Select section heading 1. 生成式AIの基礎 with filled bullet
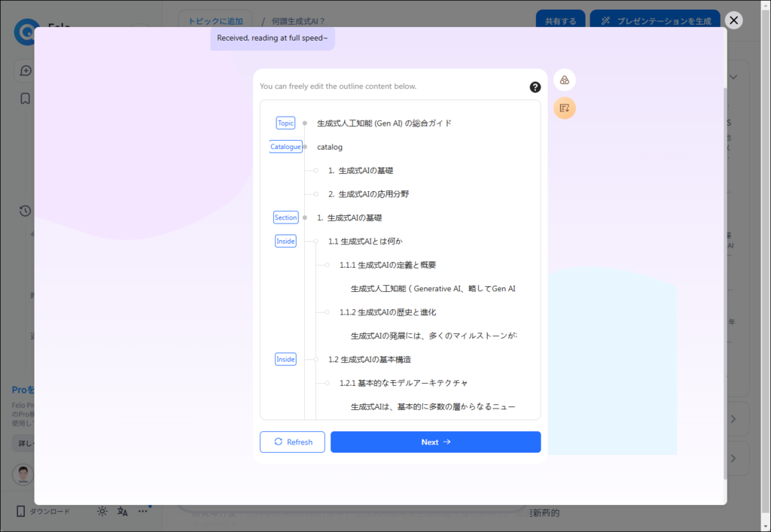The height and width of the screenshot is (532, 771). [349, 217]
